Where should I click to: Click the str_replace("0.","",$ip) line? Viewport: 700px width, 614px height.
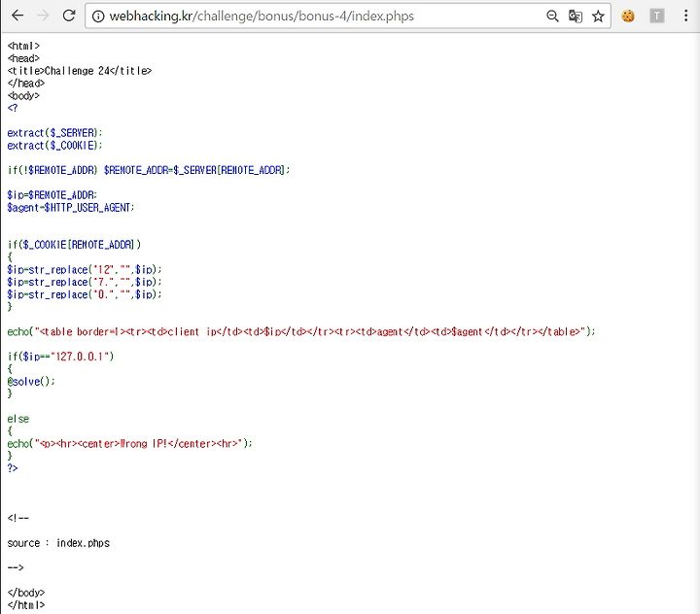tap(85, 295)
